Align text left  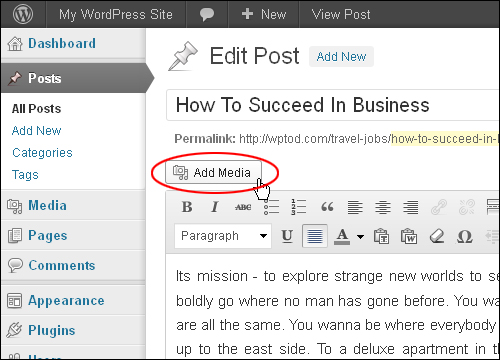pos(355,207)
